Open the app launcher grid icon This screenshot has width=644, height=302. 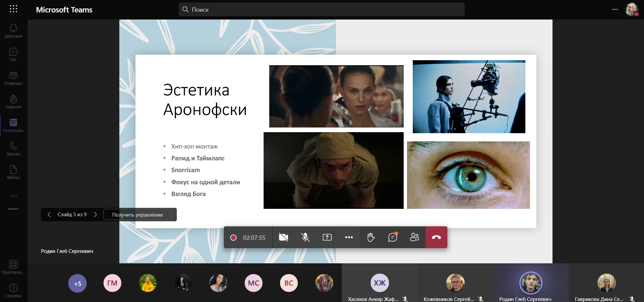(x=13, y=9)
